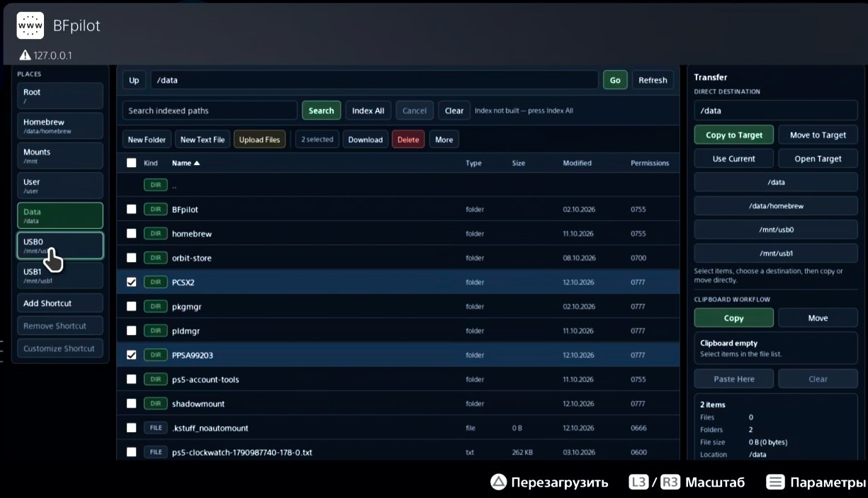Click the FILE badge for .kstuff_noautomount
Image resolution: width=868 pixels, height=498 pixels.
(155, 428)
